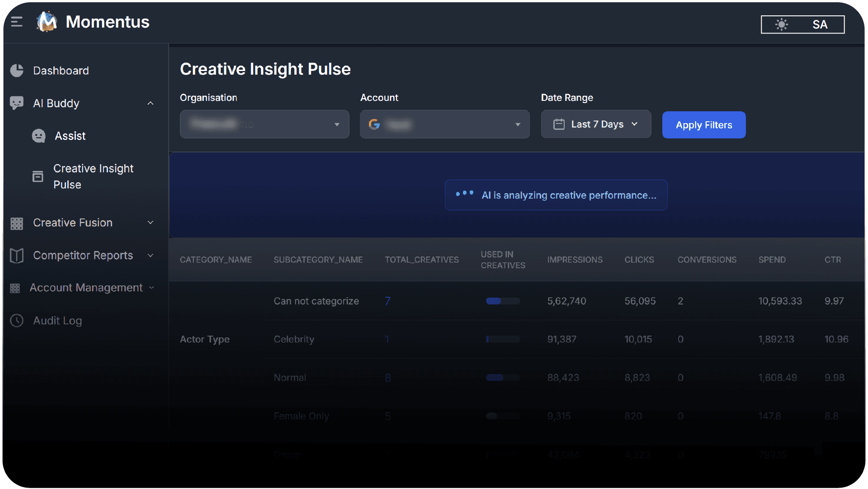This screenshot has width=868, height=489.
Task: Open the Organisation dropdown
Action: point(264,124)
